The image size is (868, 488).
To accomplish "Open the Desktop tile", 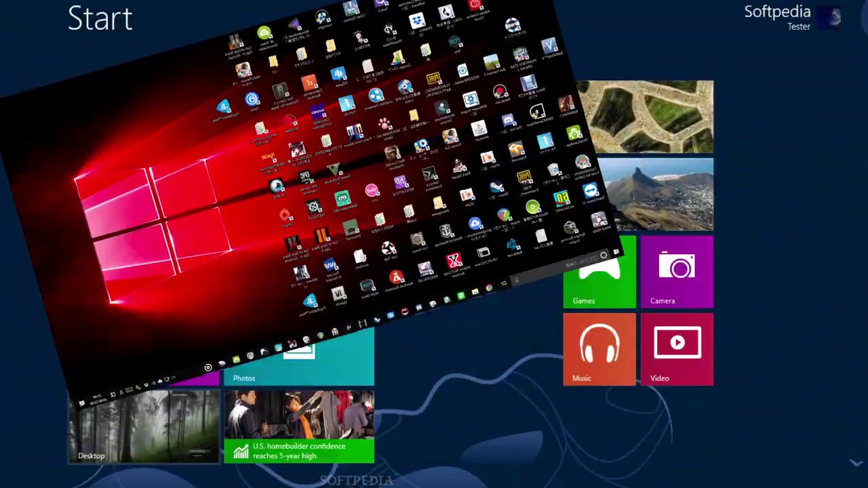I will 144,426.
